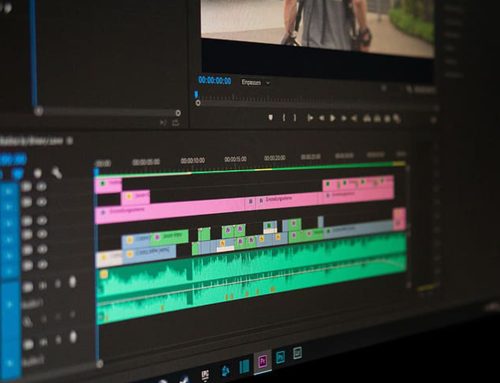The height and width of the screenshot is (383, 500).
Task: Enable voice-over record on the Audio 3 track
Action: pos(73,337)
